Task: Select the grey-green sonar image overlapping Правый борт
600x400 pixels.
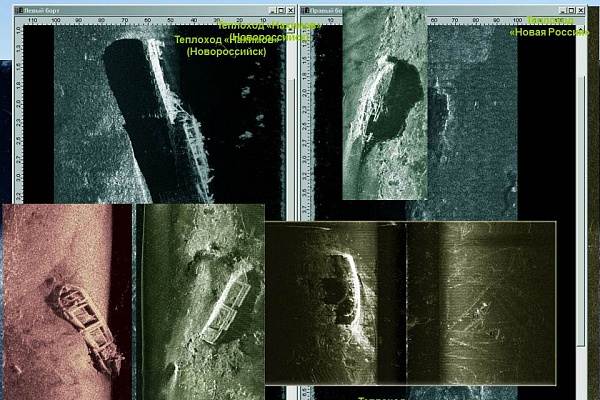Action: [x=385, y=103]
